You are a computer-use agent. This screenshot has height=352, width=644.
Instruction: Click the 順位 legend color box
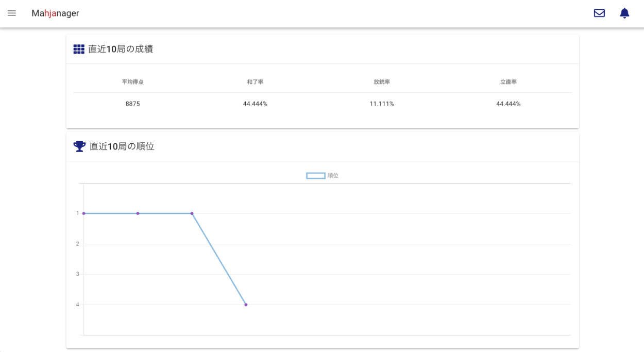click(x=315, y=176)
